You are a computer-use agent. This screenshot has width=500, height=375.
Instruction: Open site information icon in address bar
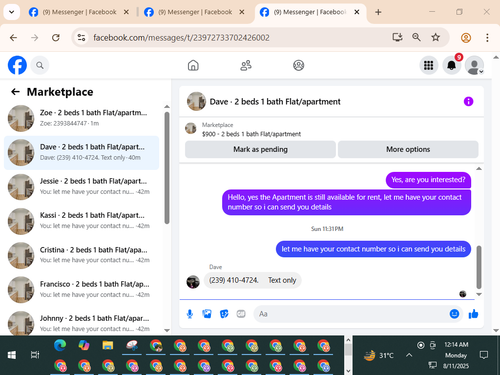point(81,38)
